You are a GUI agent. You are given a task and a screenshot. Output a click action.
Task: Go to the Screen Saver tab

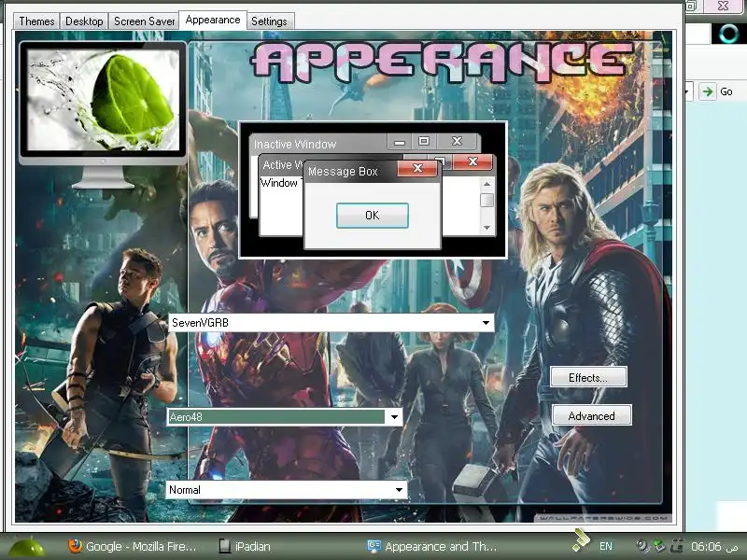[145, 21]
